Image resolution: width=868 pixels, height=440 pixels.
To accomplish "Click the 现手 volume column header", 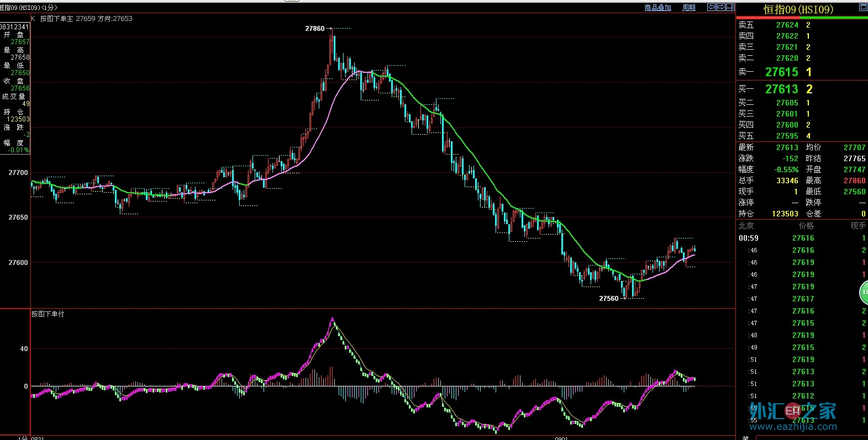I will [x=858, y=225].
